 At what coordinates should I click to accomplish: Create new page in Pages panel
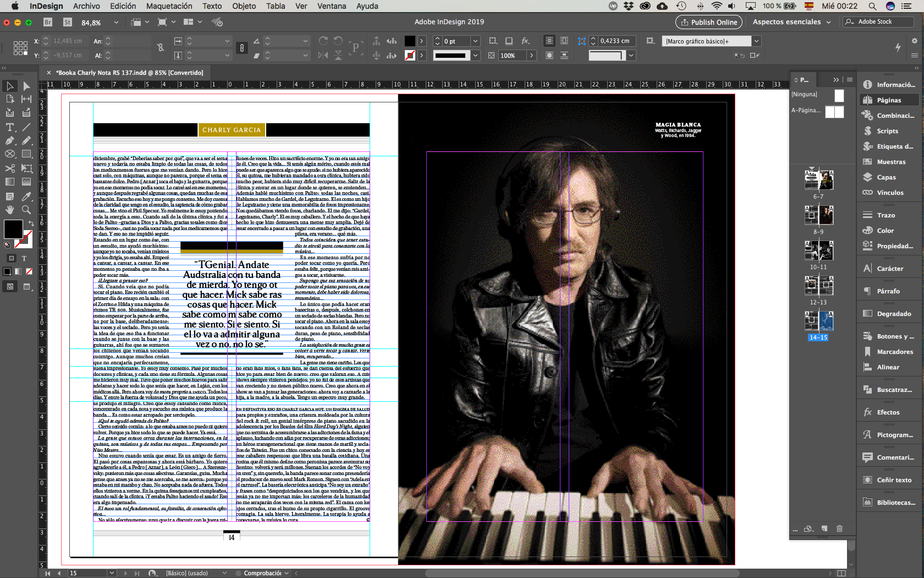click(824, 528)
